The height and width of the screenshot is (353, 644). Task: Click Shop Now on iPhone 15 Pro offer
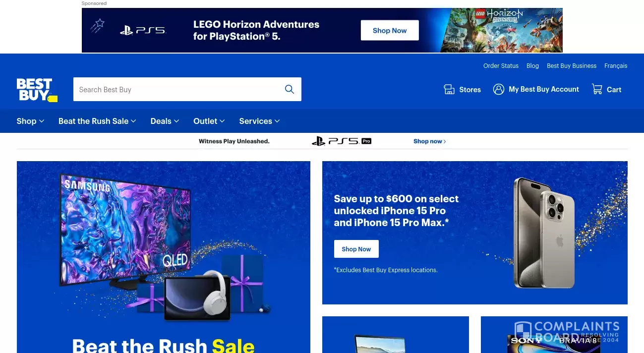coord(356,249)
